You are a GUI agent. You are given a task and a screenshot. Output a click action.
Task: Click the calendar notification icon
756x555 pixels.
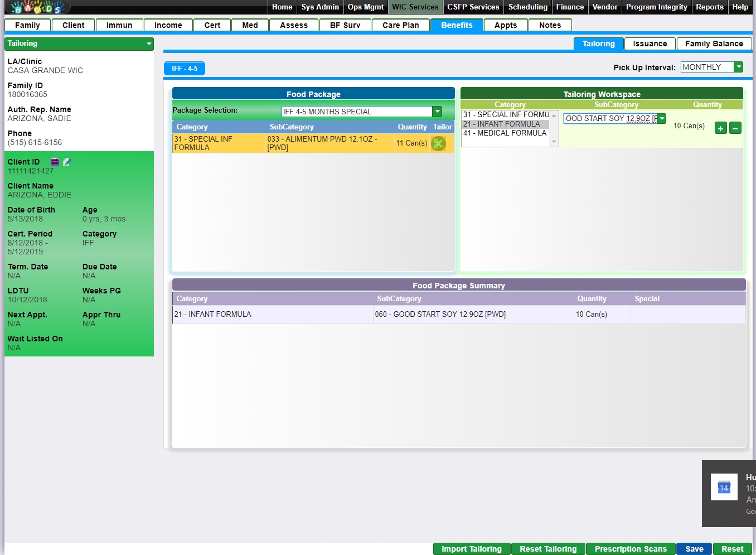724,487
